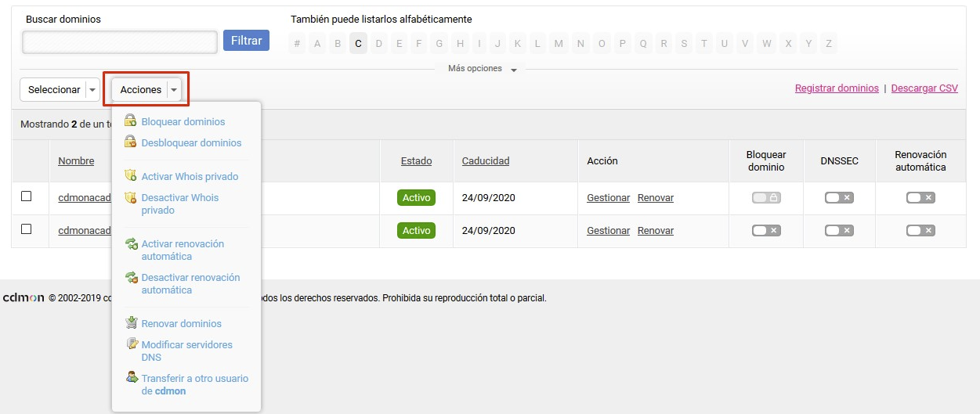Click Gestionar for the first domain
This screenshot has height=414, width=980.
(x=609, y=198)
